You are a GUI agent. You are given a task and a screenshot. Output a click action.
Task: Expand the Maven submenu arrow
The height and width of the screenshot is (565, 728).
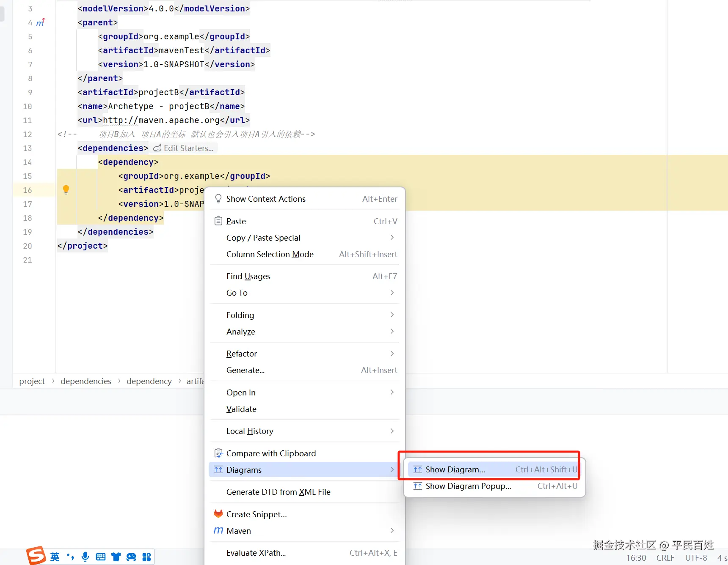coord(392,530)
